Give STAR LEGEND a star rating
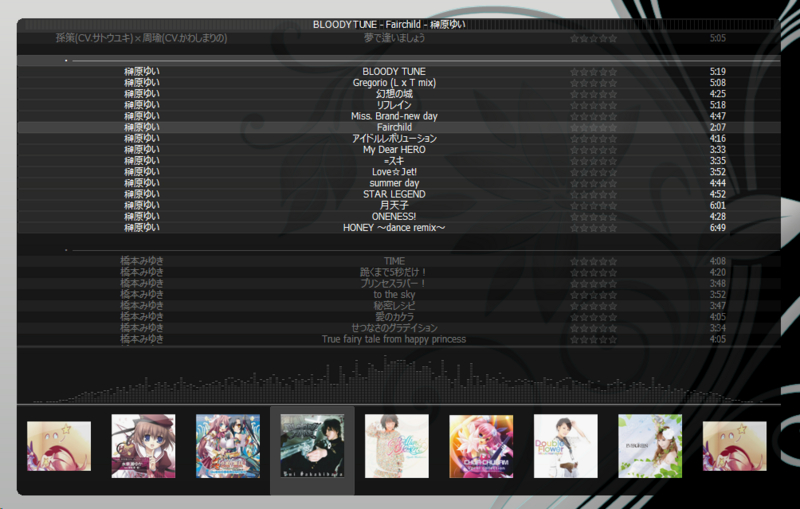The width and height of the screenshot is (800, 509). (593, 195)
